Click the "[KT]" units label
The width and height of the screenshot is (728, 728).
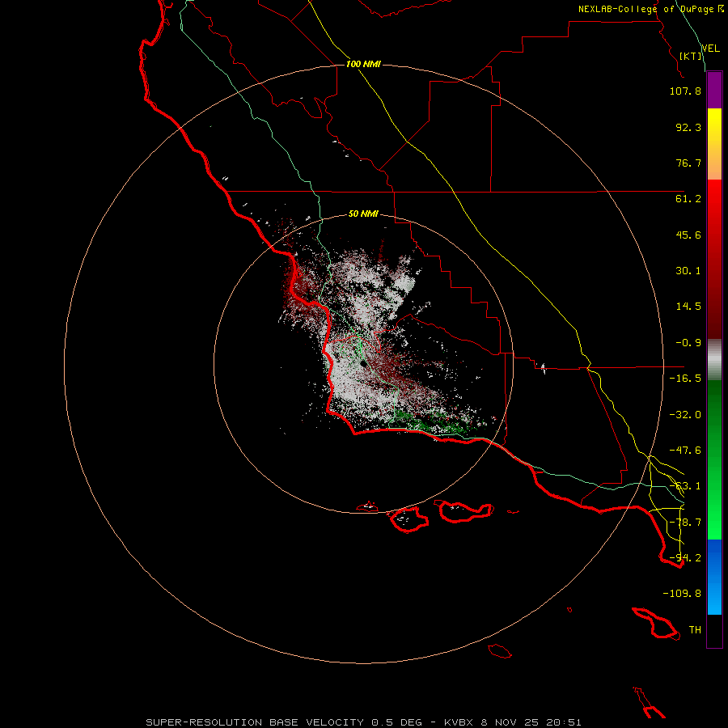[691, 56]
